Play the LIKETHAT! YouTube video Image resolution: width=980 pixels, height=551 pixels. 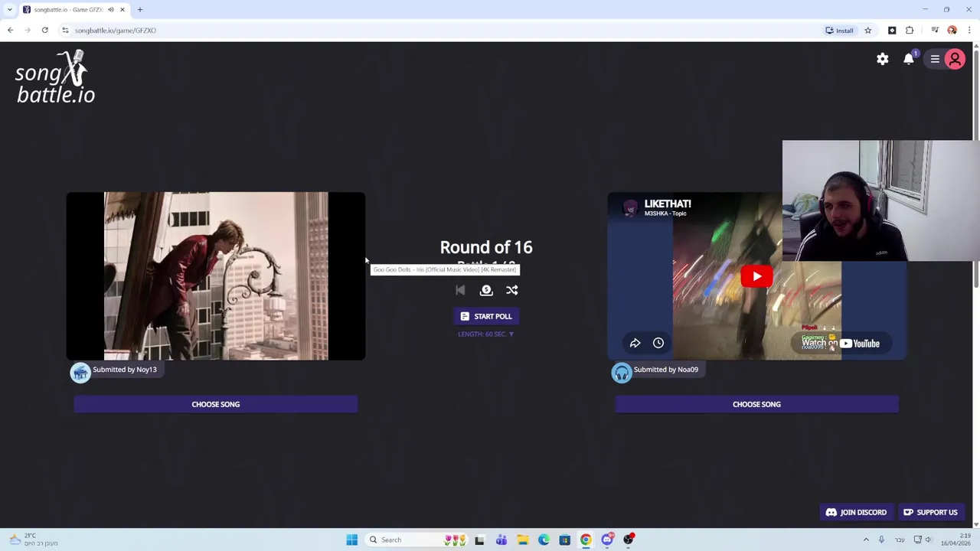[756, 276]
